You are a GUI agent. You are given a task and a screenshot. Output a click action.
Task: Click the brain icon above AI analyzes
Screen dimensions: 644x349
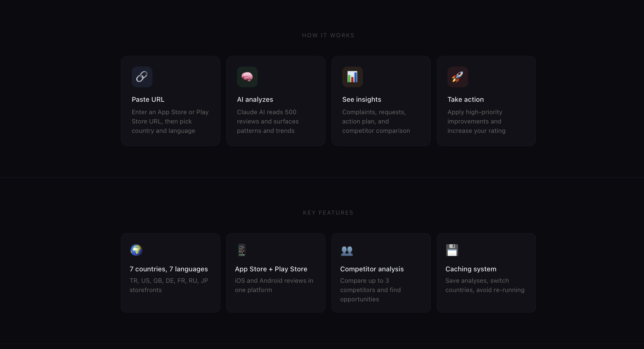tap(247, 77)
